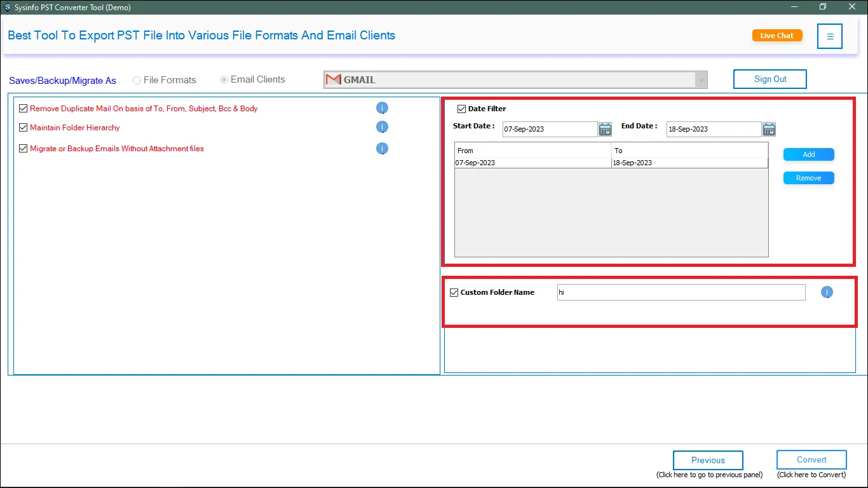Click the Sysinfo app icon in title bar

[8, 7]
